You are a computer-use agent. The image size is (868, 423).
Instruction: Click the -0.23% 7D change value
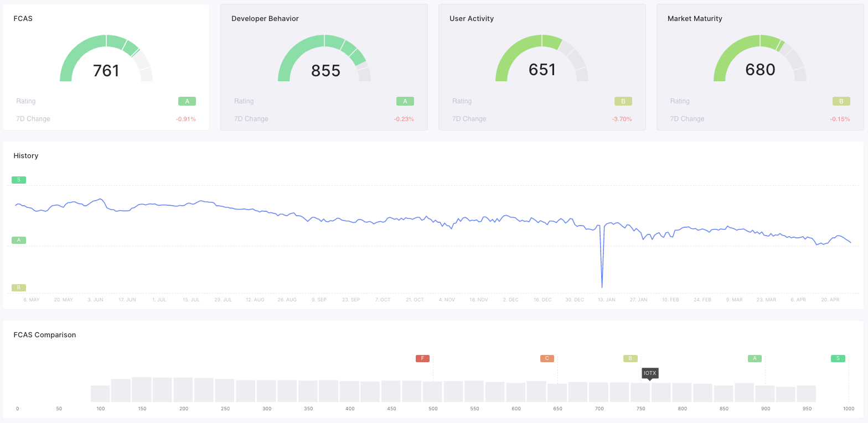404,119
